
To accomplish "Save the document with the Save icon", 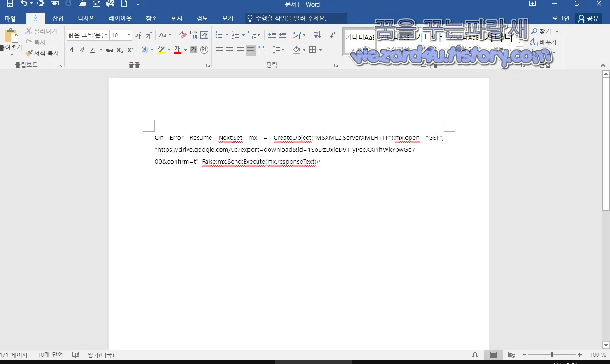I will coord(10,4).
